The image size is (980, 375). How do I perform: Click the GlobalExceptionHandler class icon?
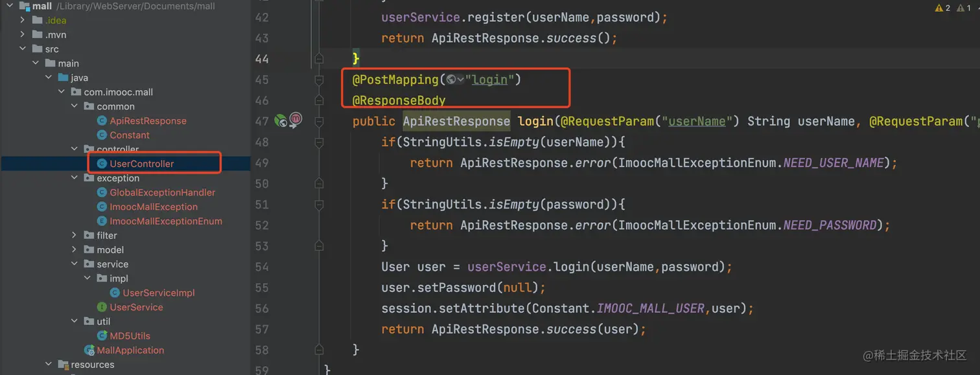point(102,192)
